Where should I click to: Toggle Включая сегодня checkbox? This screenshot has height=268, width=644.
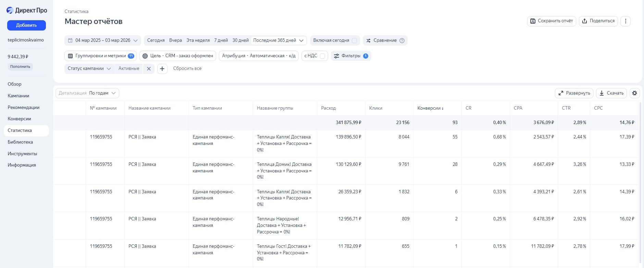[x=355, y=40]
